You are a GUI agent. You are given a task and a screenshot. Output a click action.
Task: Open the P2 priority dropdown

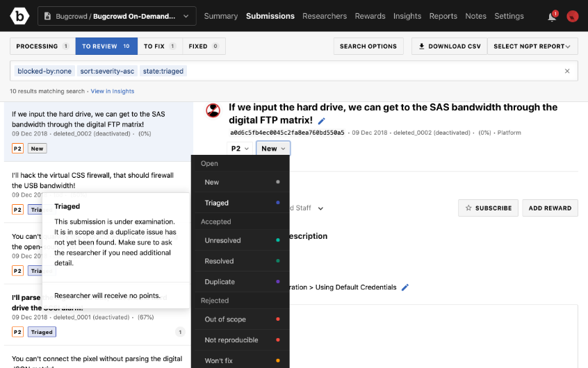pos(240,149)
